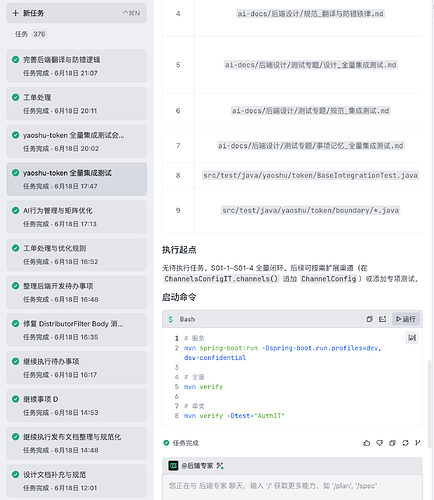Open the tools icon next to @后端专家
This screenshot has height=500, width=434.
pos(220,466)
